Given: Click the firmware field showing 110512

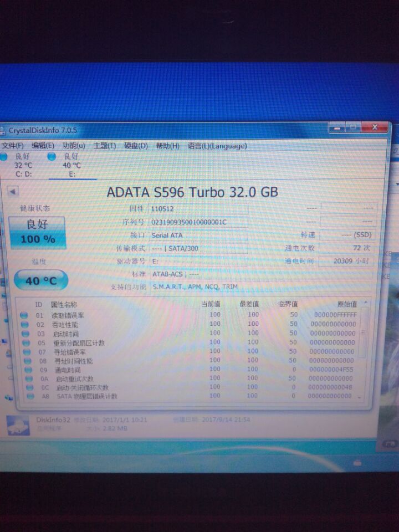Looking at the screenshot, I should click(x=198, y=209).
